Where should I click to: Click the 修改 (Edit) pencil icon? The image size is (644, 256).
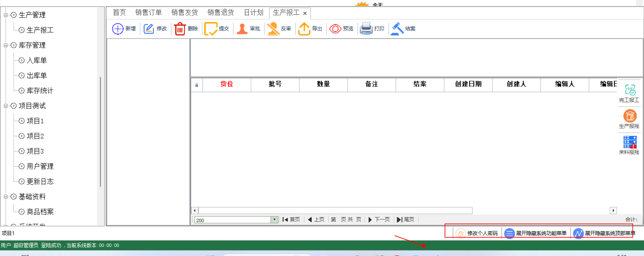149,29
